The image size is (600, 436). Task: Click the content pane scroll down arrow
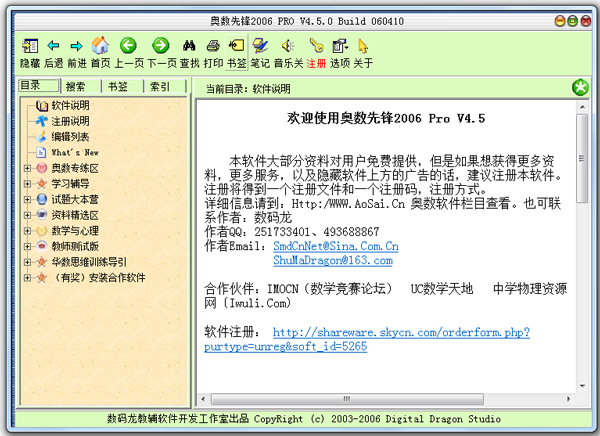[x=582, y=386]
